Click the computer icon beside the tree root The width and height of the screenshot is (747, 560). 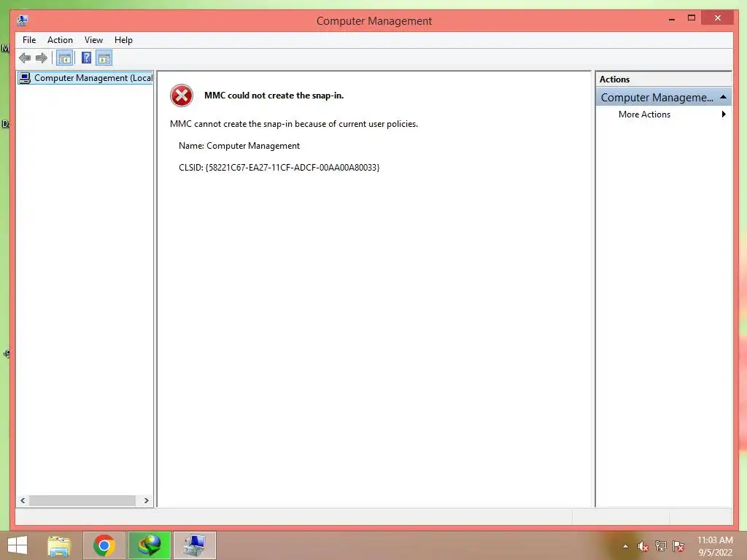(25, 77)
